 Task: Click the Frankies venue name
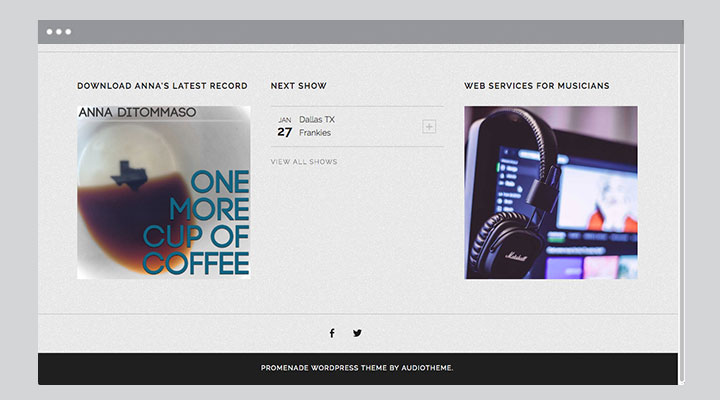click(x=315, y=133)
